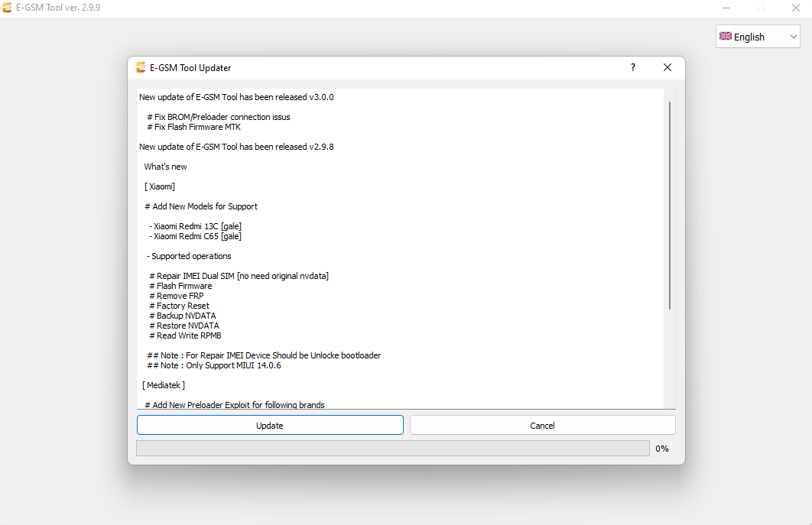Click the British flag icon in language selector
This screenshot has width=812, height=525.
[x=725, y=36]
